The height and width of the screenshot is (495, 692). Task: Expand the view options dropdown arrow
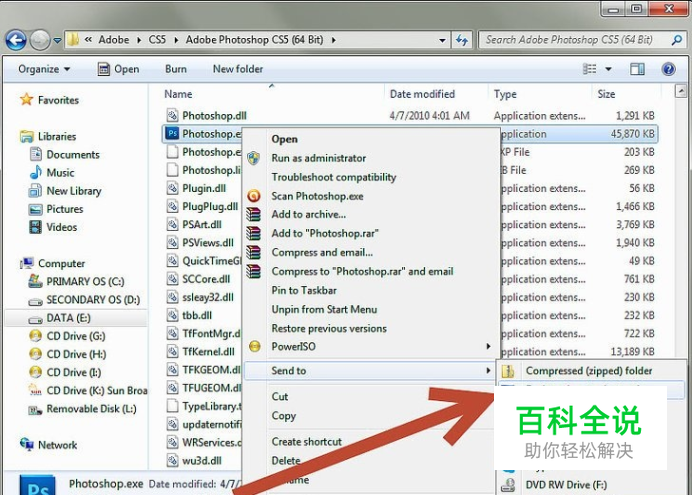pos(608,69)
